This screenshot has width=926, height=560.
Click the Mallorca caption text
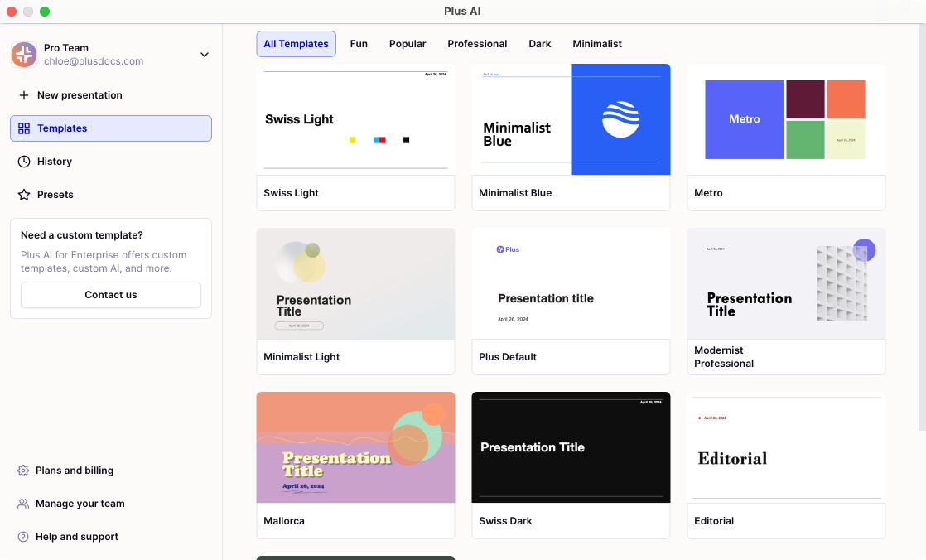click(x=284, y=521)
